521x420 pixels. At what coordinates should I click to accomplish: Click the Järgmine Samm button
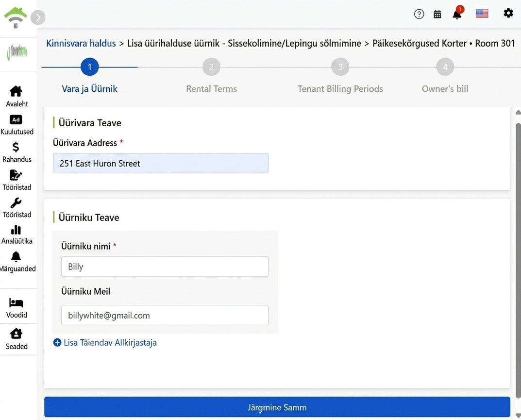coord(277,407)
